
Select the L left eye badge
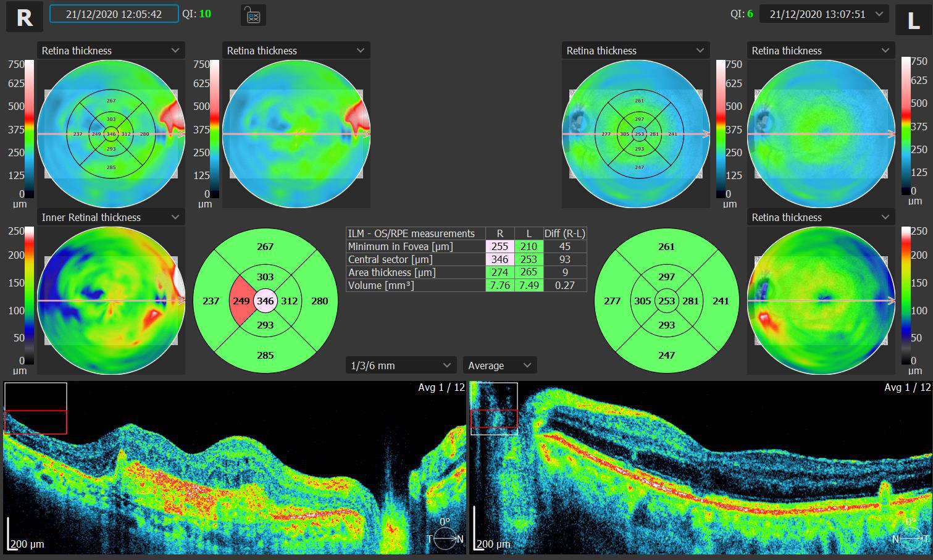[x=913, y=20]
